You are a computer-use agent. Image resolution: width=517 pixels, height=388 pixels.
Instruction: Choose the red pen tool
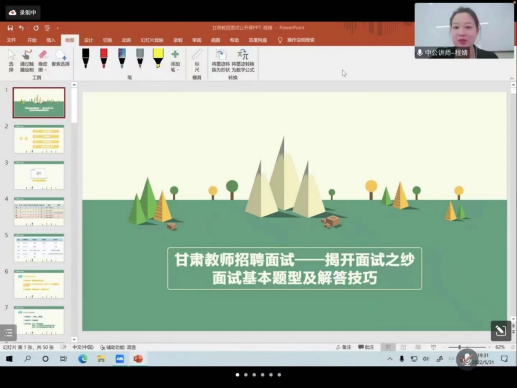click(x=104, y=58)
